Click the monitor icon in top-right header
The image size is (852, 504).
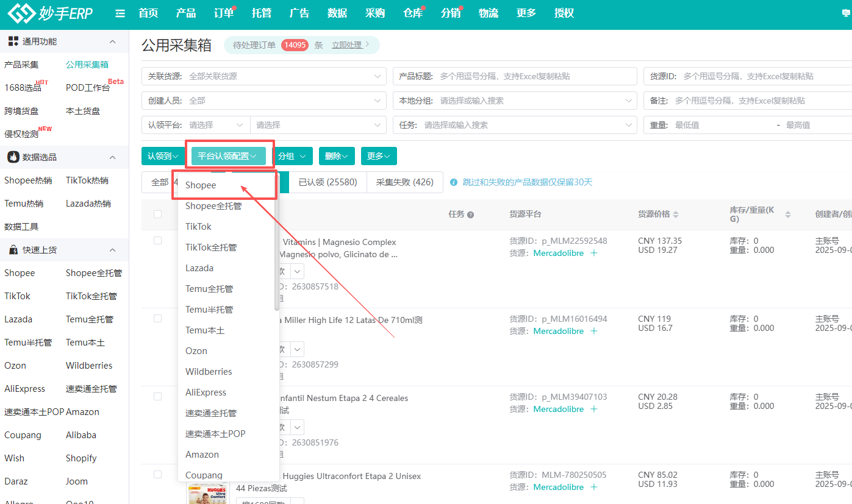pyautogui.click(x=846, y=13)
